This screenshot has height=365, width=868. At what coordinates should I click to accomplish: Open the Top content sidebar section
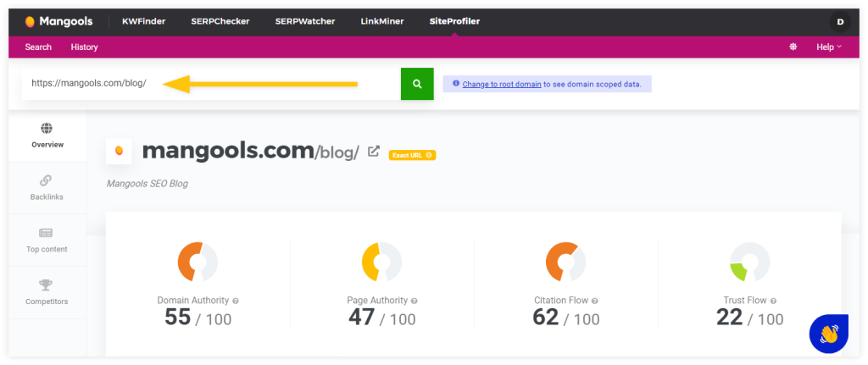pyautogui.click(x=47, y=241)
